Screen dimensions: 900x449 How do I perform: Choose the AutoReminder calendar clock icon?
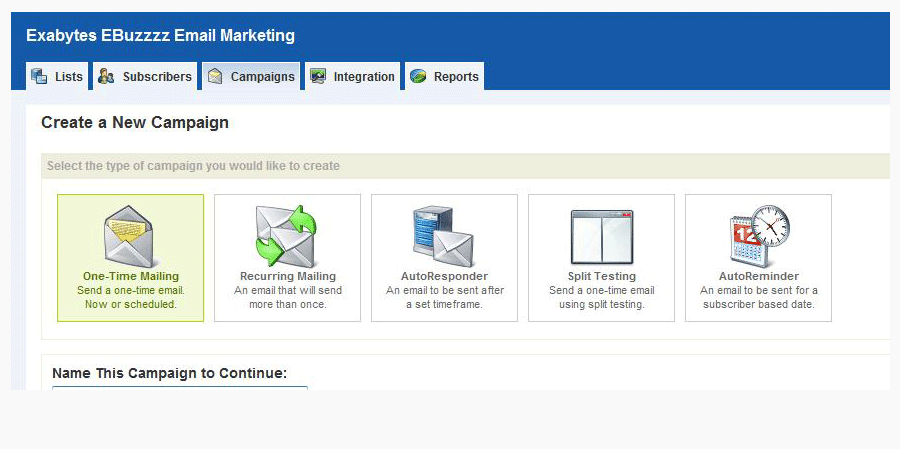(x=758, y=236)
